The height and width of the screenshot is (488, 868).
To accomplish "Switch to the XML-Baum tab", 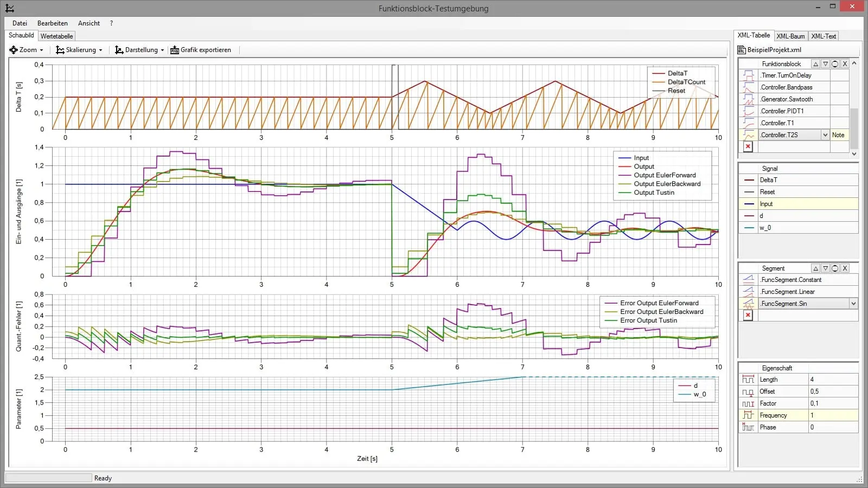I will click(790, 35).
